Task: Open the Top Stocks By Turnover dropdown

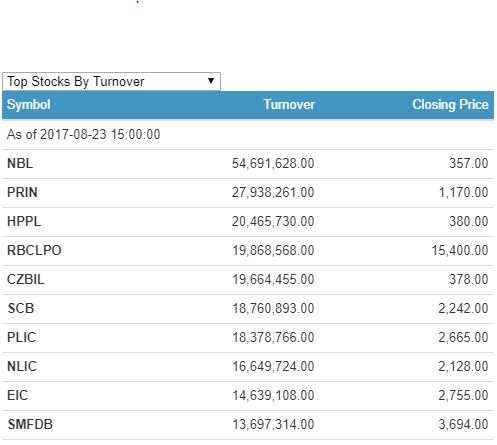Action: click(111, 81)
